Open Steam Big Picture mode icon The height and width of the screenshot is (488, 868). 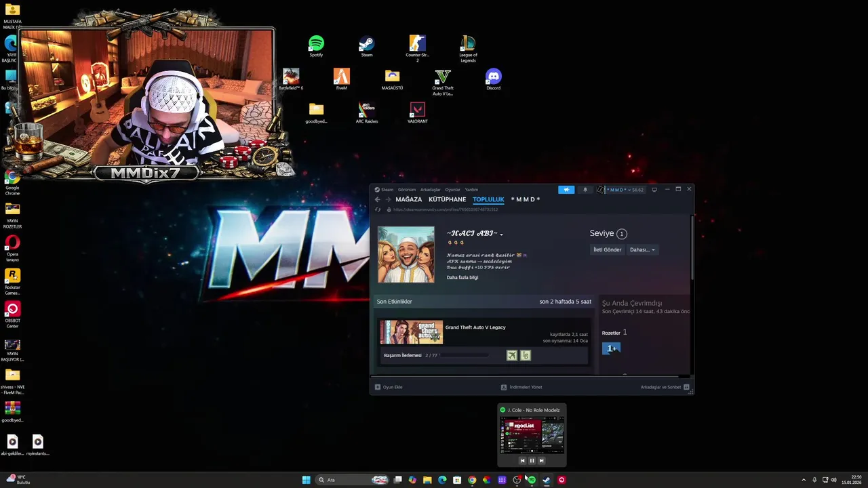click(654, 190)
